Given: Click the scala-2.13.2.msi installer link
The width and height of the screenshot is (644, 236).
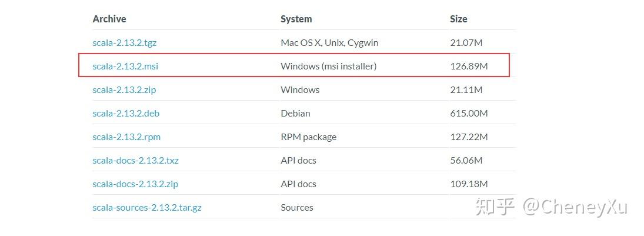Looking at the screenshot, I should (x=125, y=67).
